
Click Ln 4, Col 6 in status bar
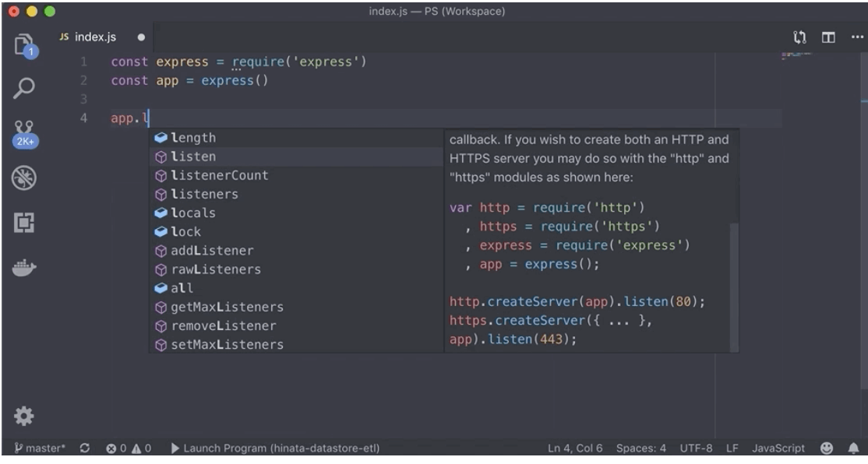pos(574,448)
